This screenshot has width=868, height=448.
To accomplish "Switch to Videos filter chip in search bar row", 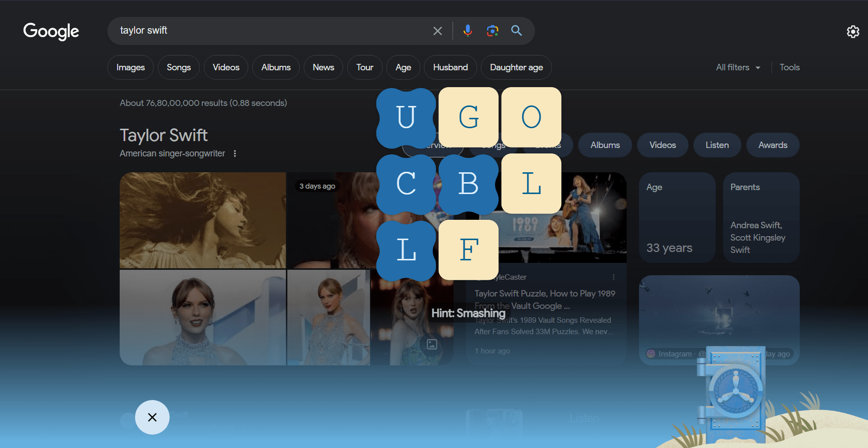I will (x=226, y=67).
